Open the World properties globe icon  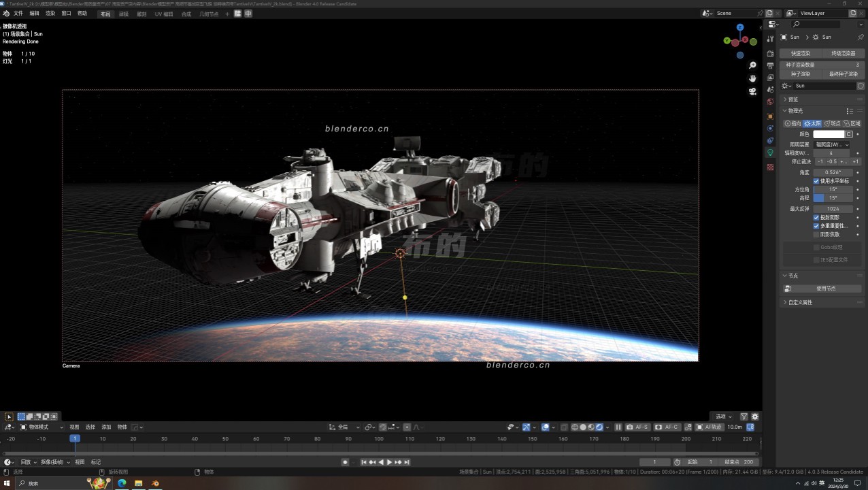[x=770, y=102]
